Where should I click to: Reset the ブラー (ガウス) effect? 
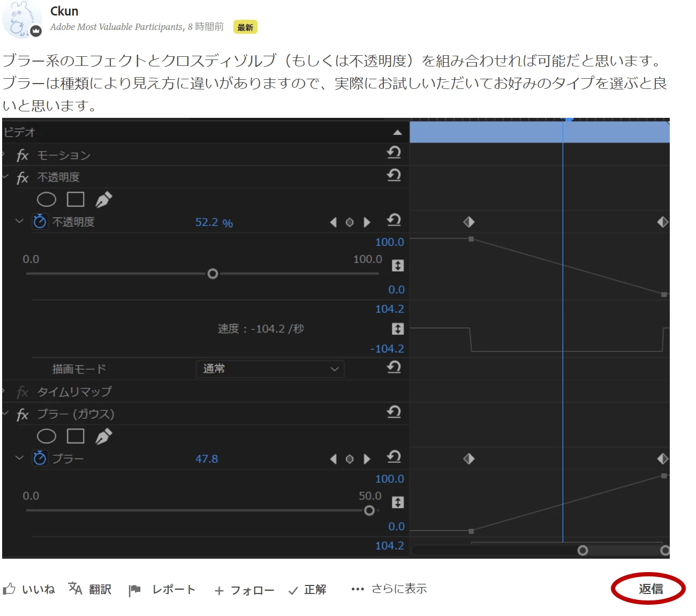click(x=394, y=412)
